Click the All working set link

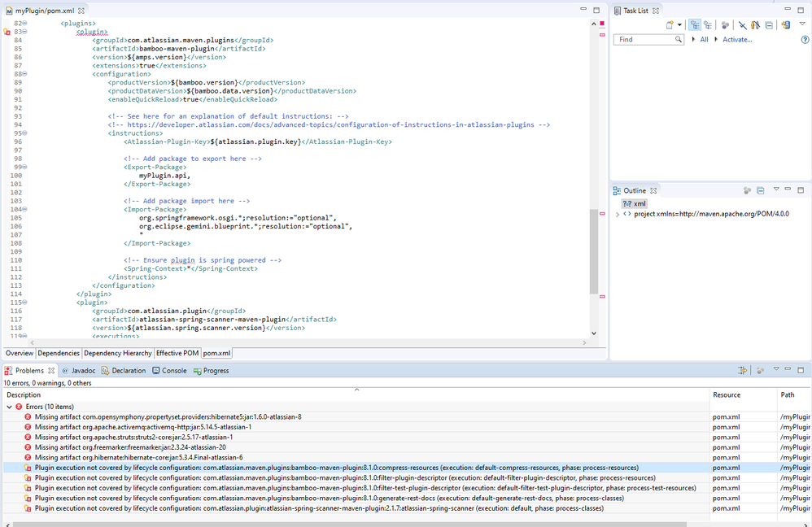tap(704, 39)
